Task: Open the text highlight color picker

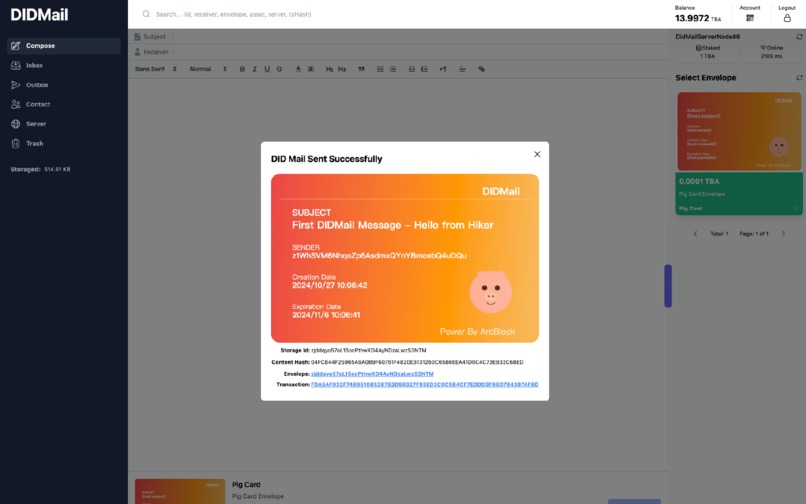Action: (310, 69)
